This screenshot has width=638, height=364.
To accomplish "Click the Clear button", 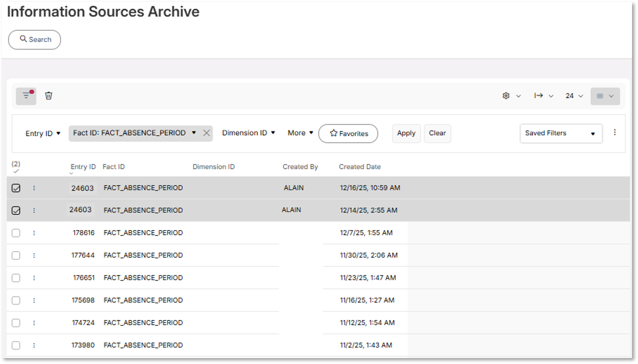I will (x=437, y=133).
